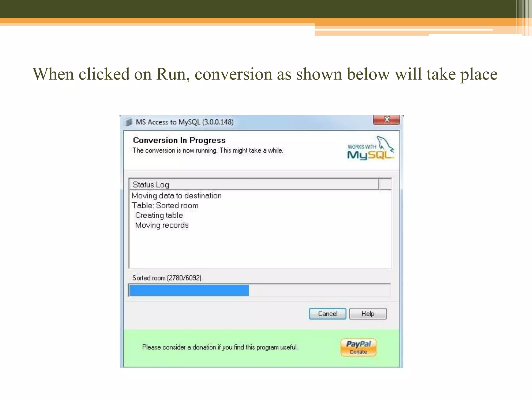Click the application icon in title bar
The width and height of the screenshot is (532, 399).
[x=128, y=122]
